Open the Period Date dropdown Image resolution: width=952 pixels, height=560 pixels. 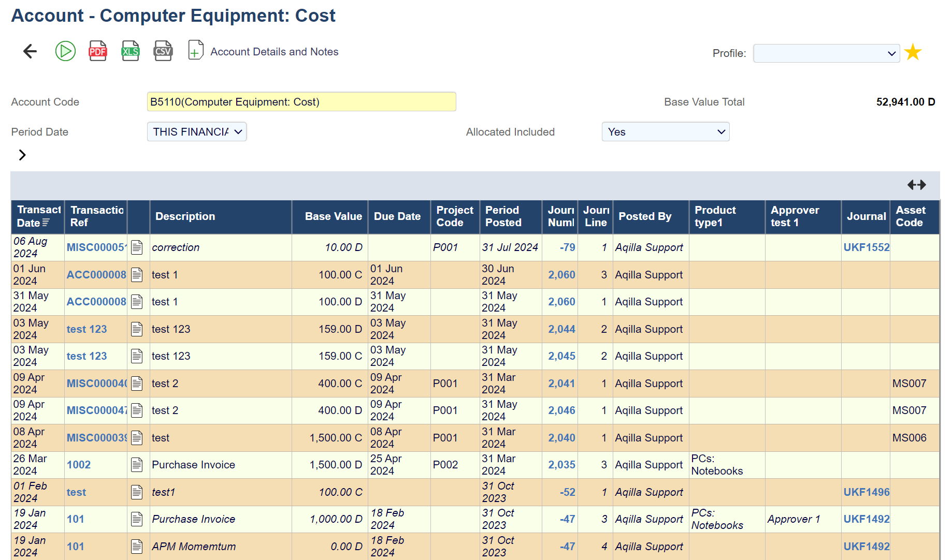tap(197, 132)
